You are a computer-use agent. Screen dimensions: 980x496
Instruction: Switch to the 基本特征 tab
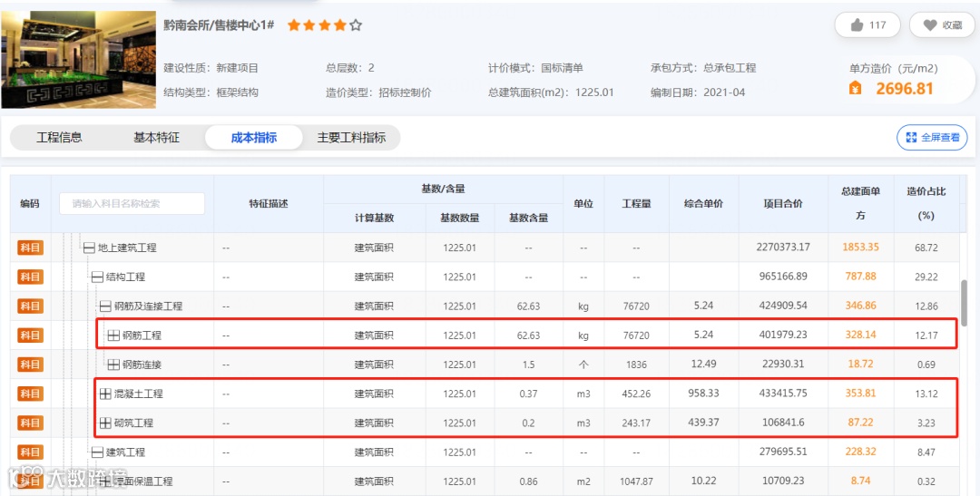(x=156, y=138)
